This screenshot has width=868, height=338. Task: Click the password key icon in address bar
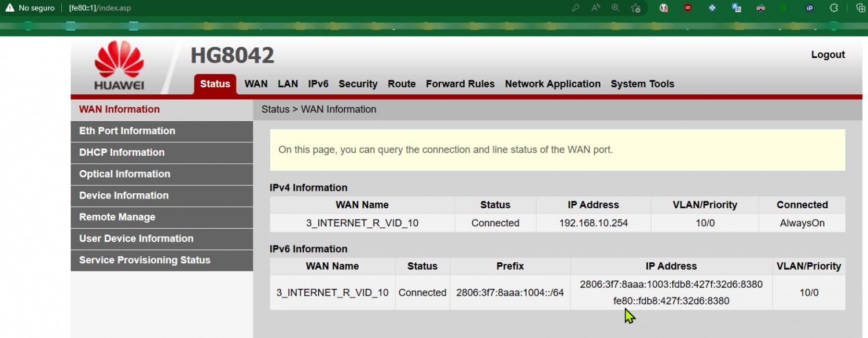point(576,8)
